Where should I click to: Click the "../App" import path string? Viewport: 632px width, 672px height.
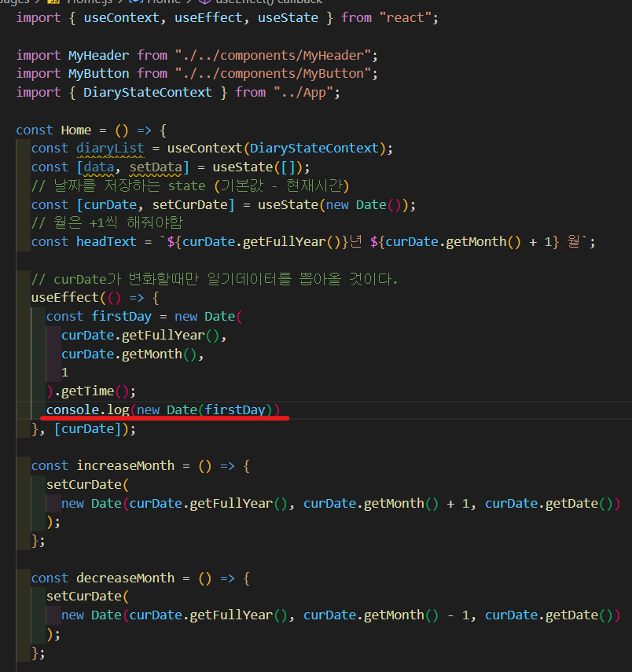click(x=303, y=93)
